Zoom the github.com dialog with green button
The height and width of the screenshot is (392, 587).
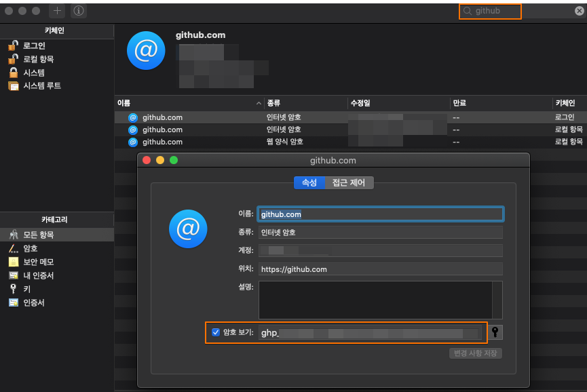tap(174, 160)
